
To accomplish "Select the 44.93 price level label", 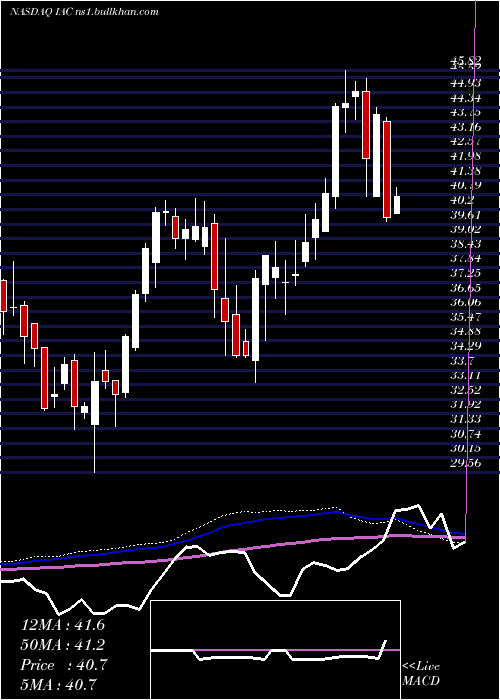I will coord(465,83).
